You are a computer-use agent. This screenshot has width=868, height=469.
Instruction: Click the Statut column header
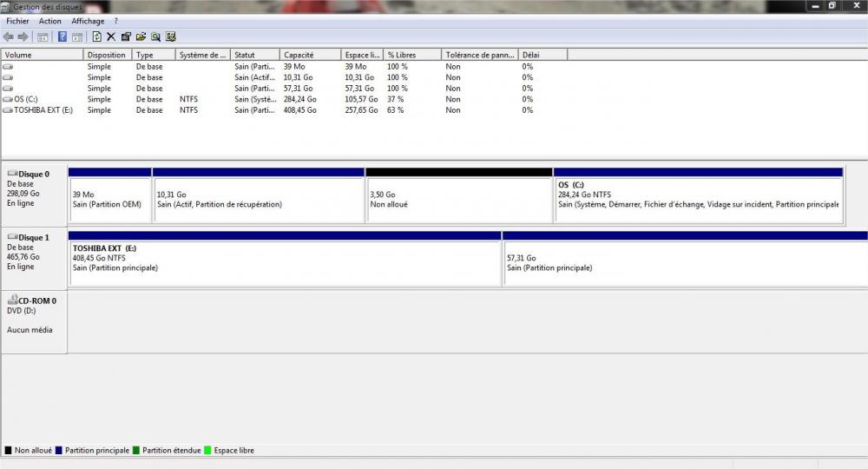pos(255,55)
